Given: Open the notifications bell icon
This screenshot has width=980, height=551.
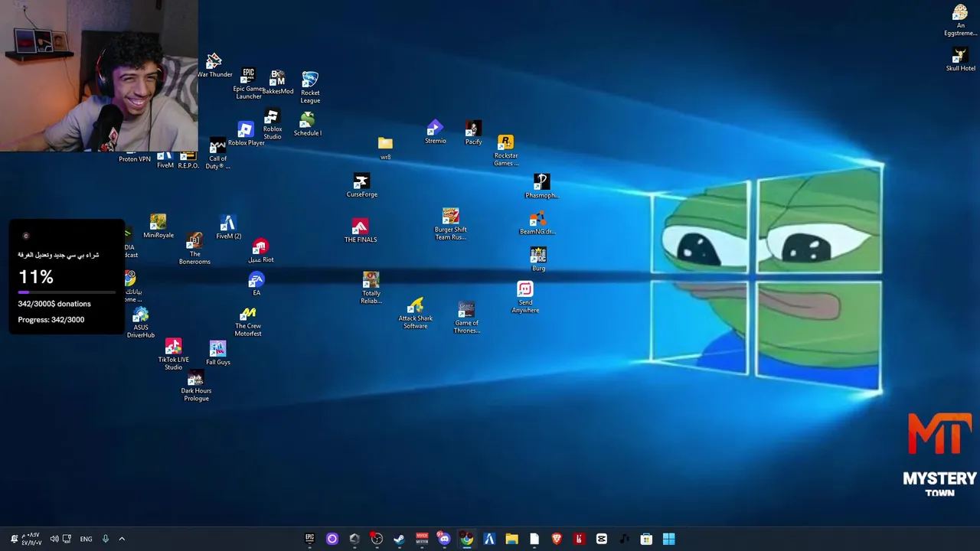Looking at the screenshot, I should 14,539.
